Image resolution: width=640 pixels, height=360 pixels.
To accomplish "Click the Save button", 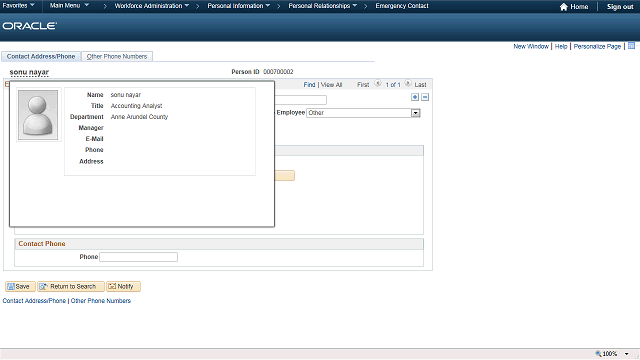I will 20,287.
